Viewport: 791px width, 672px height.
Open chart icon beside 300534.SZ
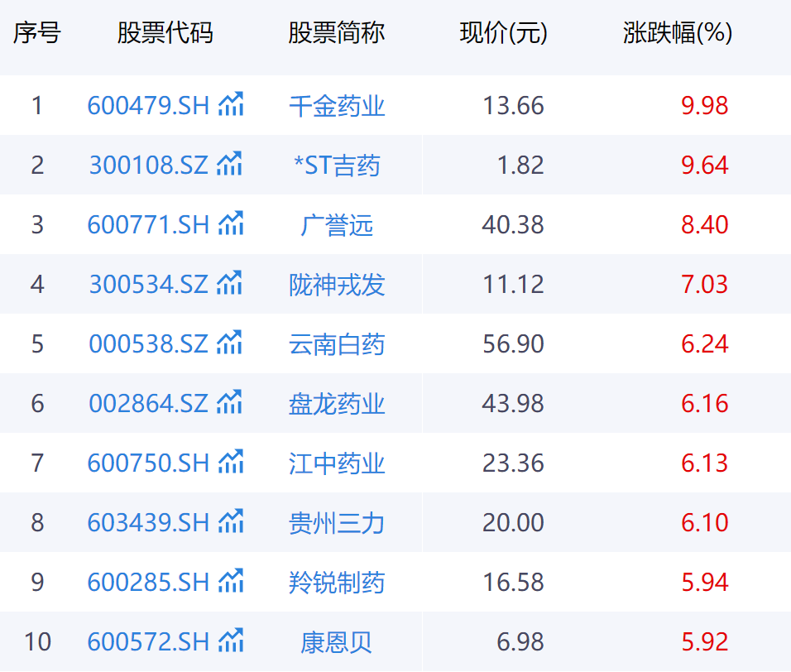[229, 282]
